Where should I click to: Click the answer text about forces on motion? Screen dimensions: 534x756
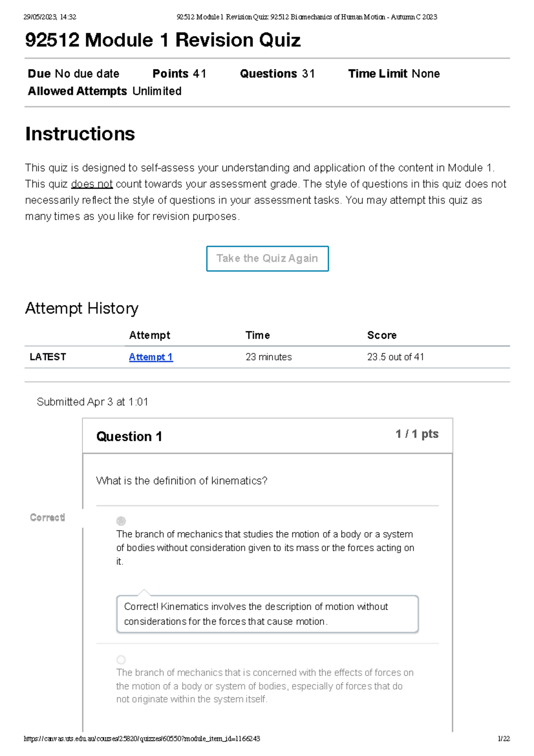265,686
